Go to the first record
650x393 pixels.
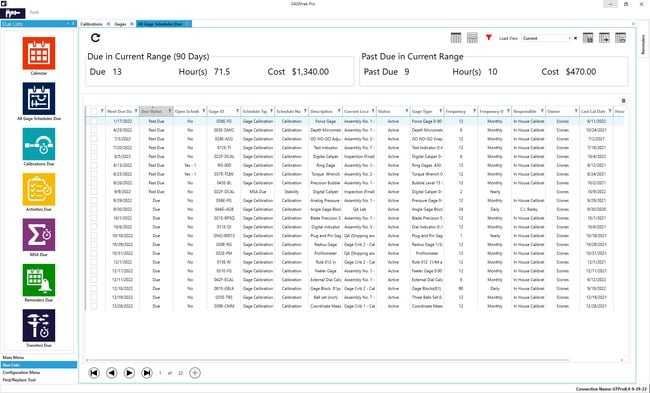pyautogui.click(x=94, y=373)
